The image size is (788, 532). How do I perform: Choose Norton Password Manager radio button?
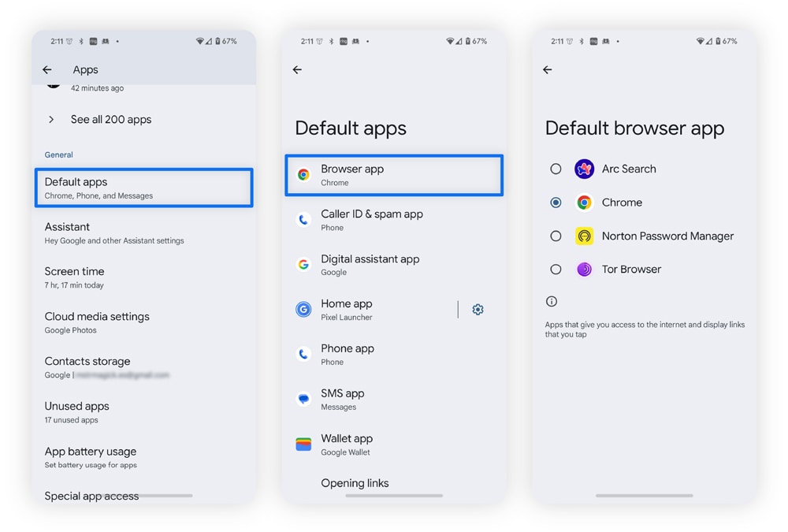click(556, 236)
